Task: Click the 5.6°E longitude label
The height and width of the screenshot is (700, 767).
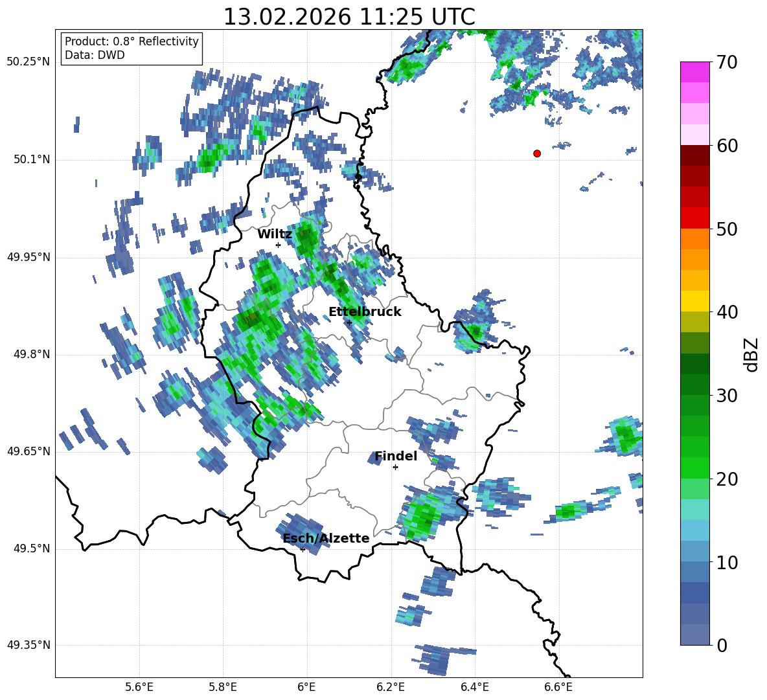Action: point(139,687)
